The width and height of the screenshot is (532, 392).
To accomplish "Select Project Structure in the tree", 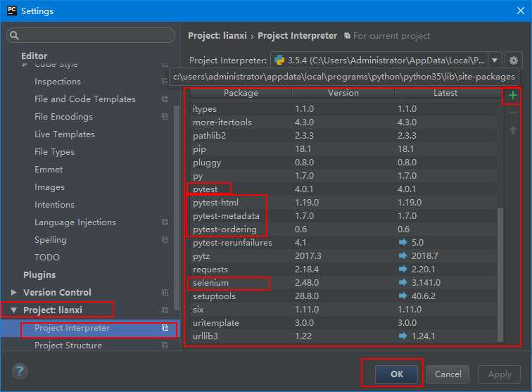I will pyautogui.click(x=68, y=346).
